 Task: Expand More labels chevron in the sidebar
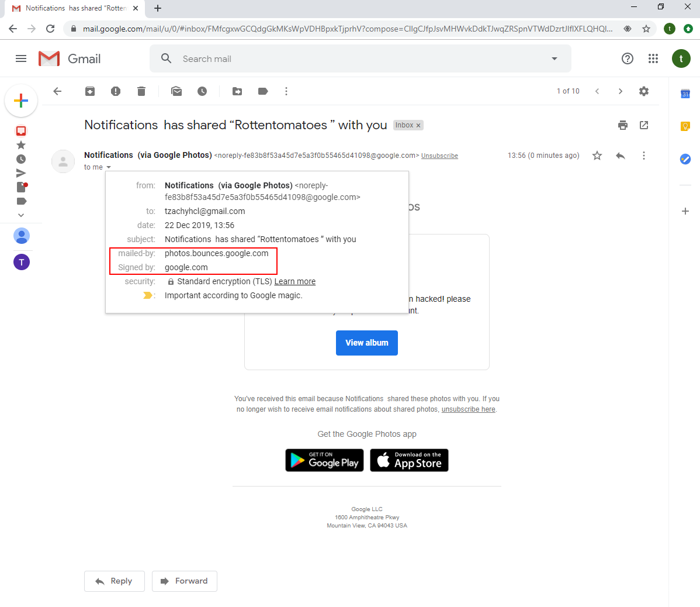point(21,215)
